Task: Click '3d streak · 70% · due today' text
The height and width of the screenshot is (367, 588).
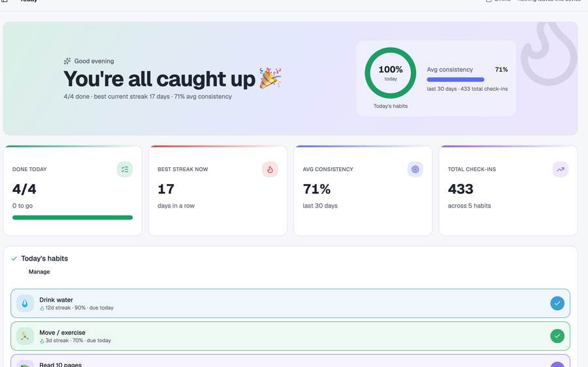Action: click(x=78, y=340)
